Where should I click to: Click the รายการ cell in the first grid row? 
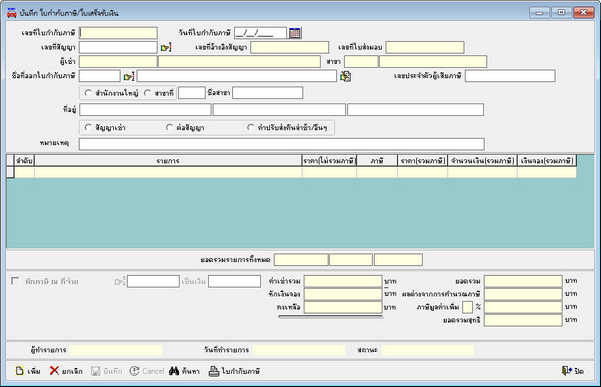click(168, 172)
